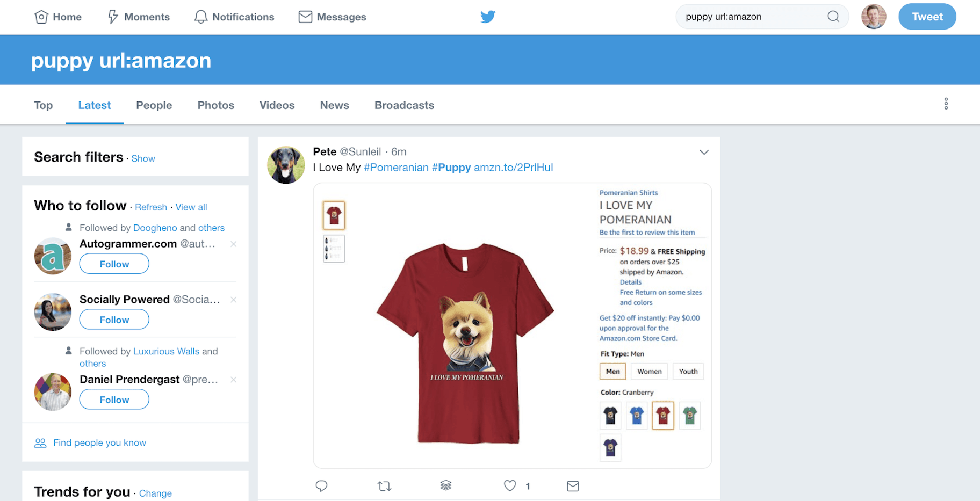Send tweet via direct message envelope icon
Screen dimensions: 980x501
573,486
